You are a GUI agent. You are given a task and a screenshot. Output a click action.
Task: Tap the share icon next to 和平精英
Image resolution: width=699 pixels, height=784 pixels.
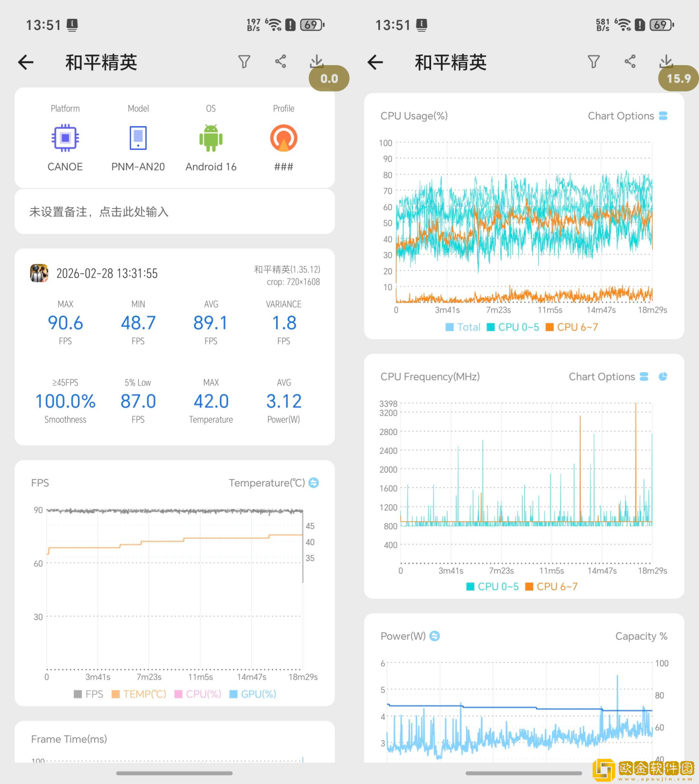[280, 61]
